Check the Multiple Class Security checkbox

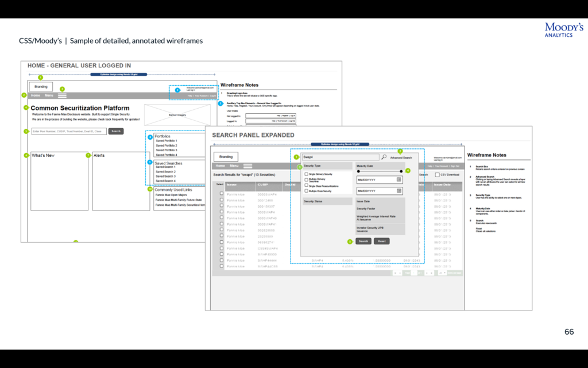(307, 191)
